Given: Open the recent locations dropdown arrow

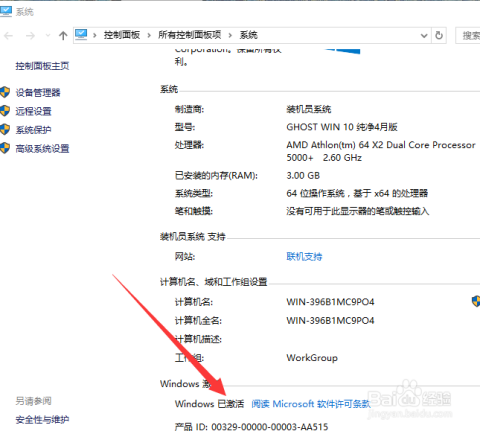Looking at the screenshot, I should click(x=47, y=35).
